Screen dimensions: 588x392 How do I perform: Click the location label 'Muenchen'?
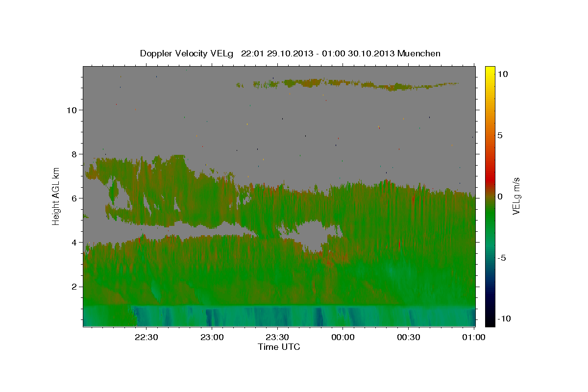419,53
